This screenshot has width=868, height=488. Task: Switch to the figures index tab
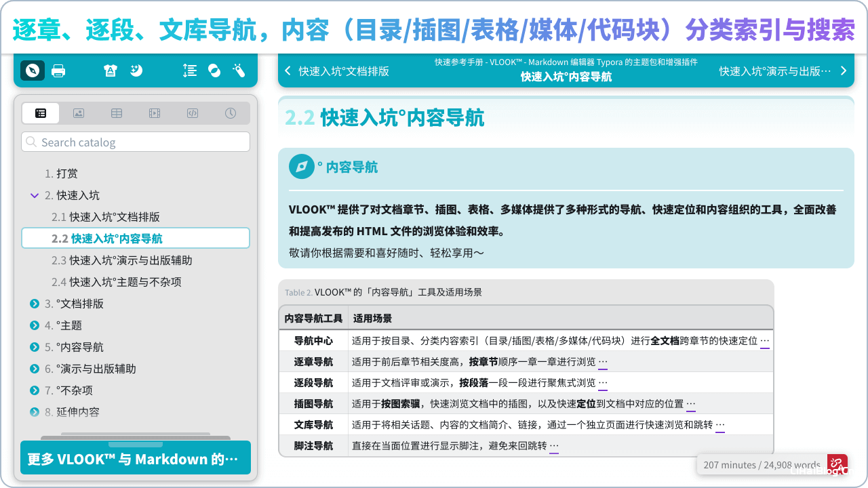click(79, 113)
